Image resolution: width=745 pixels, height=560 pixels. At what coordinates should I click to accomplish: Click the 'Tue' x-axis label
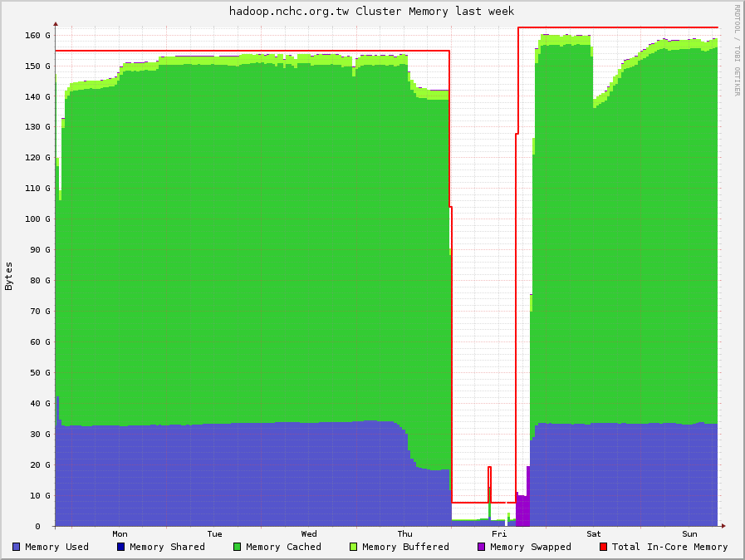[215, 534]
